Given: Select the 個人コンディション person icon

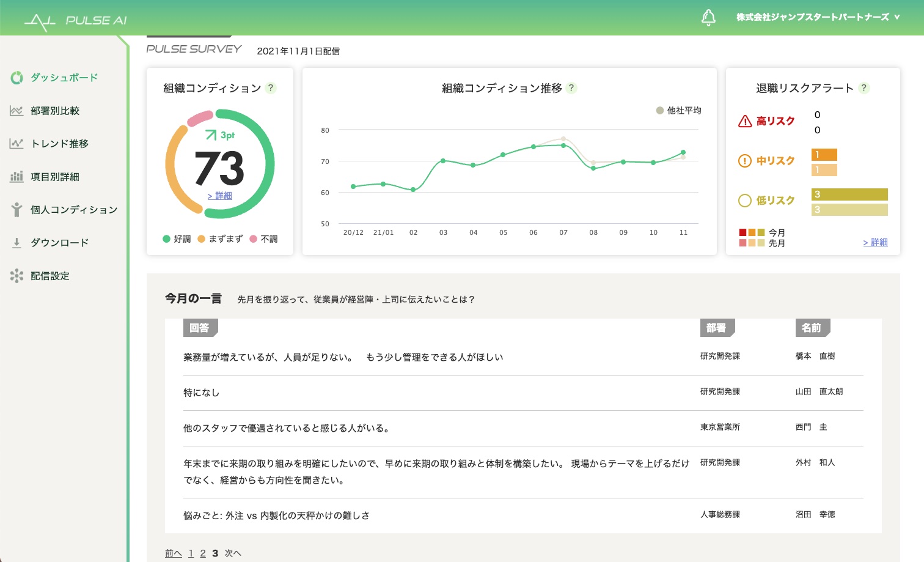Looking at the screenshot, I should tap(16, 210).
